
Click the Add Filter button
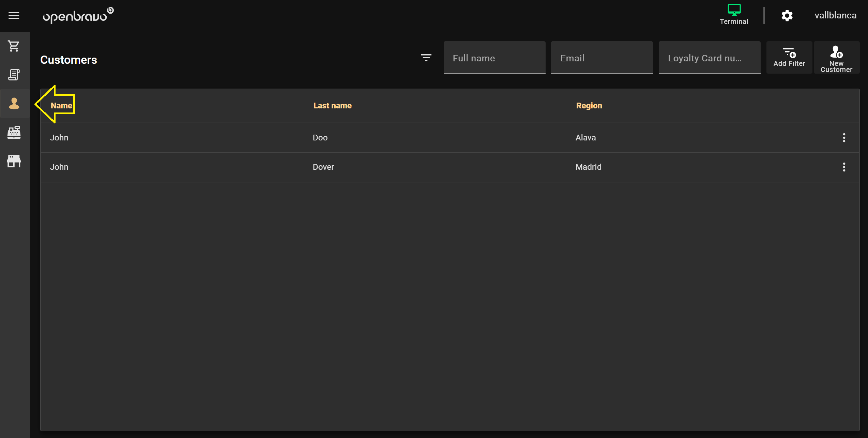pos(789,58)
